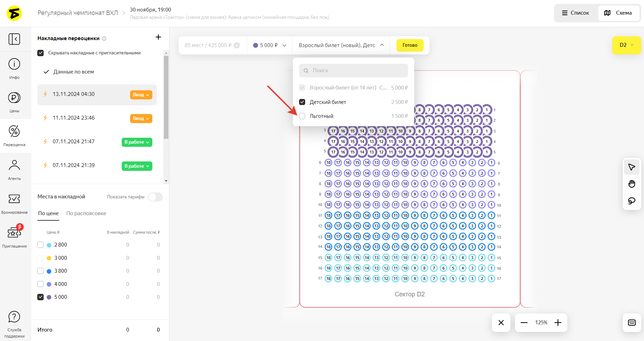Switch to Список view
The image size is (644, 341).
coord(576,13)
